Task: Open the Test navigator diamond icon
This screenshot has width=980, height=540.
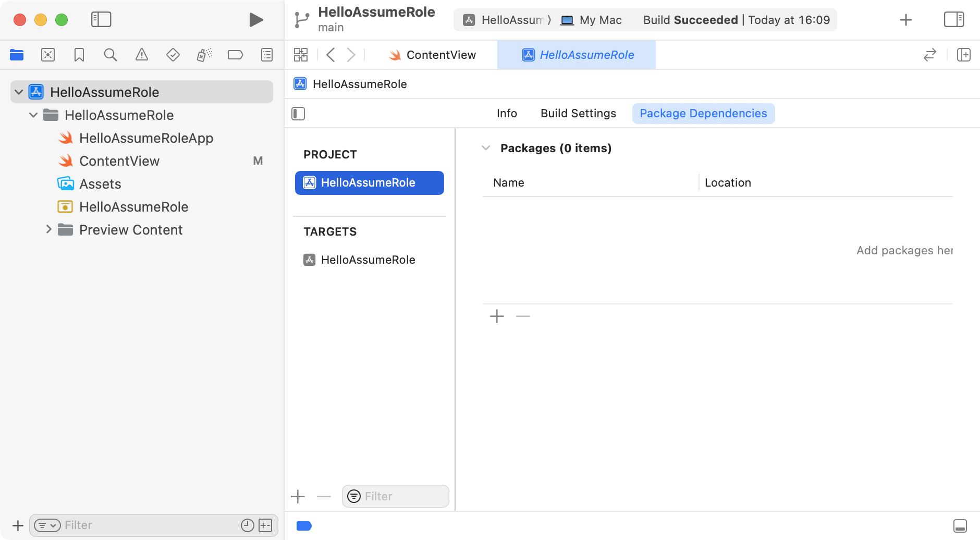Action: [x=173, y=55]
